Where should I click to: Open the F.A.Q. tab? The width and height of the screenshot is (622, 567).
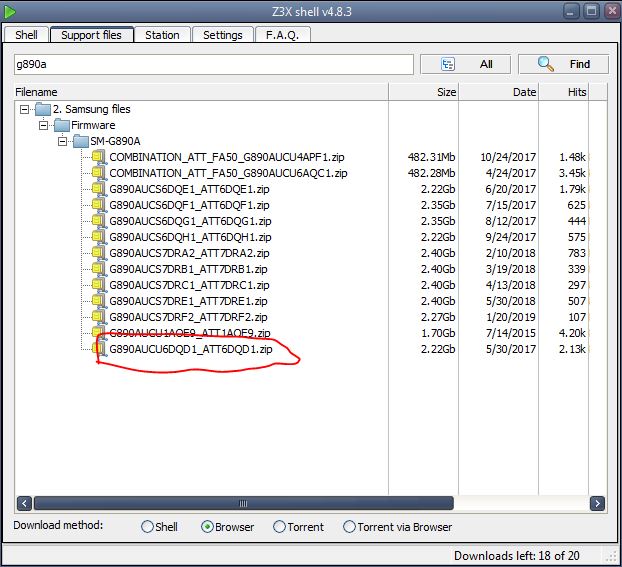click(x=282, y=35)
